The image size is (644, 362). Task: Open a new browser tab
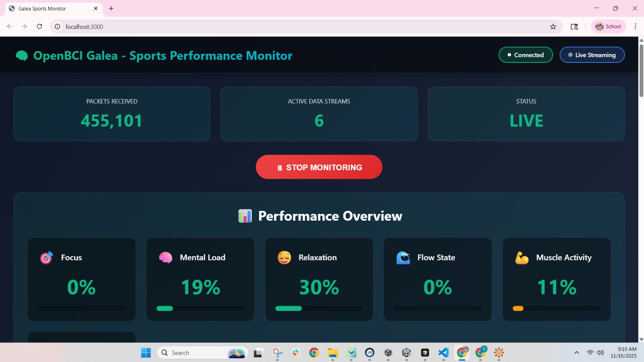click(x=111, y=8)
